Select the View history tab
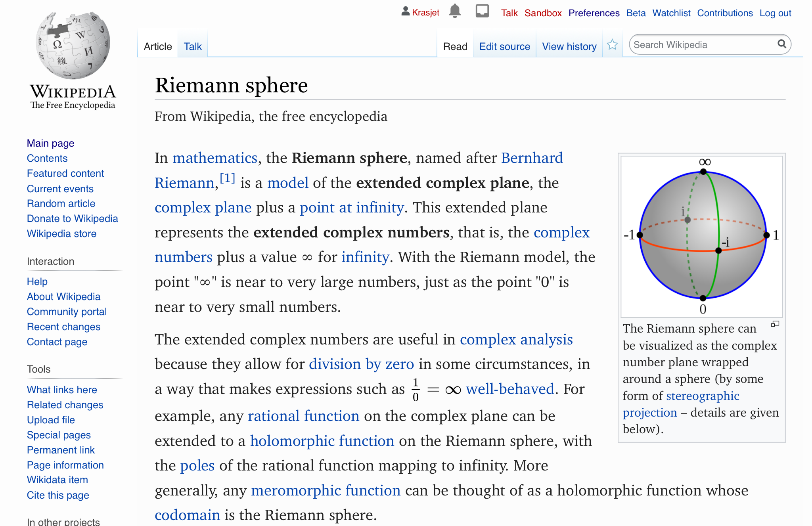 pos(569,47)
